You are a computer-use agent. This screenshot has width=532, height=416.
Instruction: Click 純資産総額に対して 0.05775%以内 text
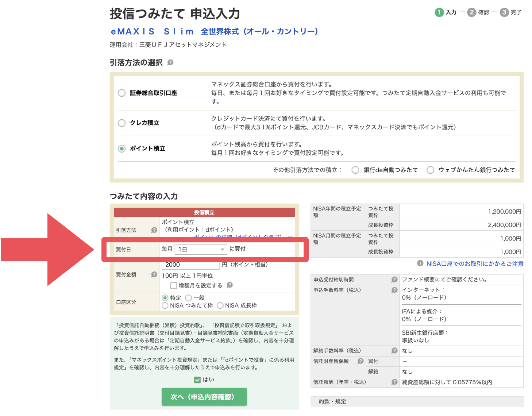tap(447, 382)
